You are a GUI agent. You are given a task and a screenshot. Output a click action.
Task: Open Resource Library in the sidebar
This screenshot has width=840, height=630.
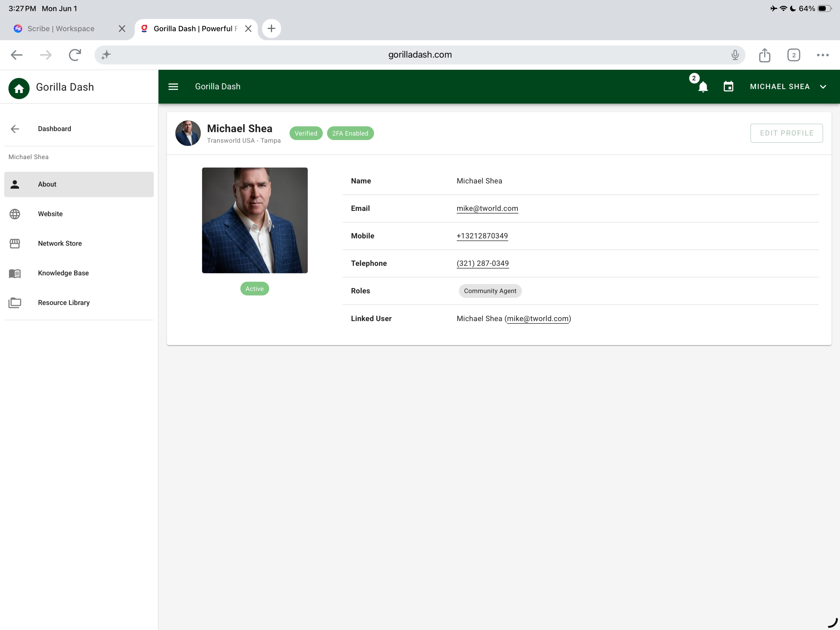coord(79,303)
